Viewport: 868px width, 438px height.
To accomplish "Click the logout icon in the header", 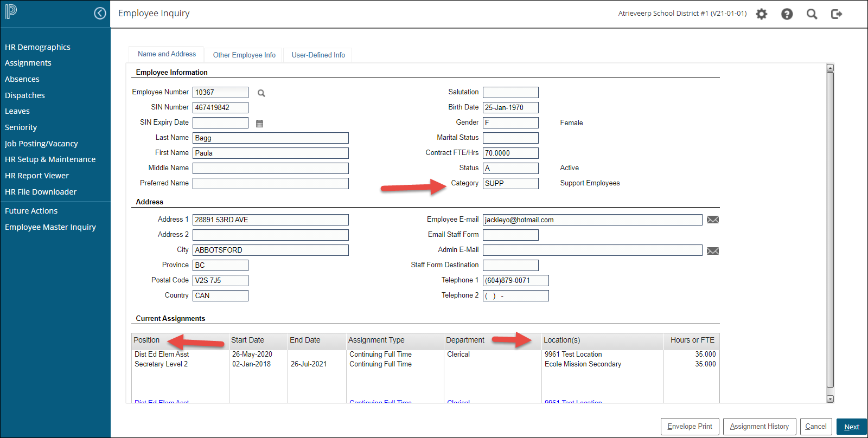I will 837,14.
